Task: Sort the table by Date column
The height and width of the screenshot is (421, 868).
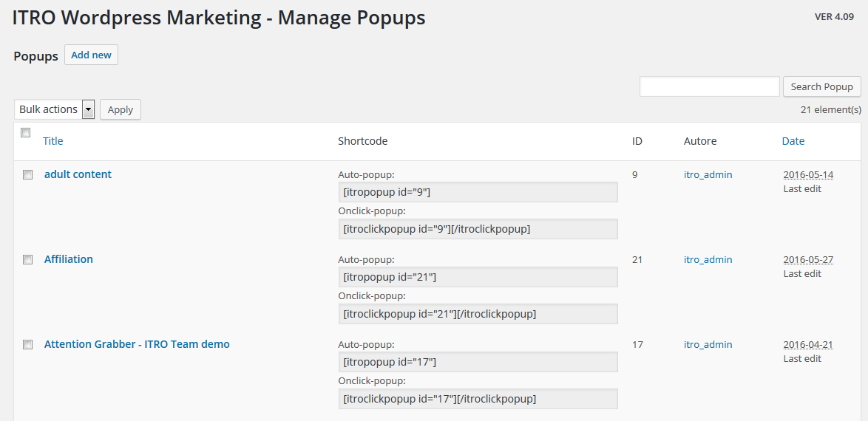Action: tap(793, 140)
